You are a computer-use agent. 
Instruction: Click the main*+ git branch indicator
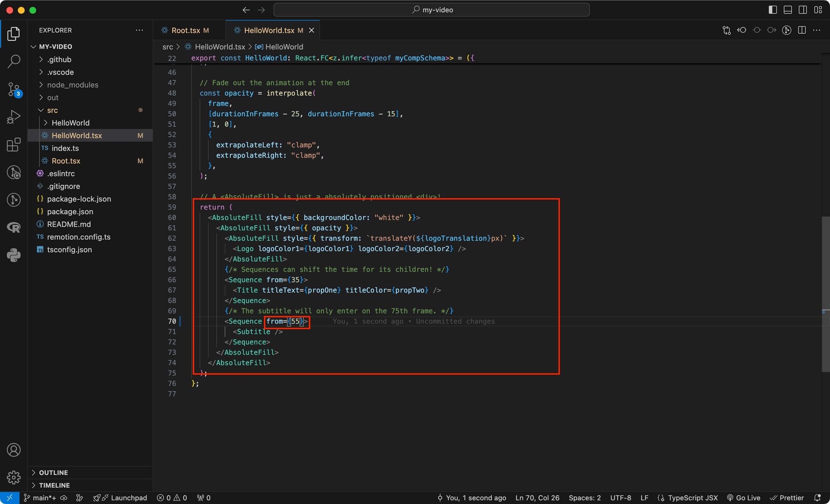tap(40, 498)
